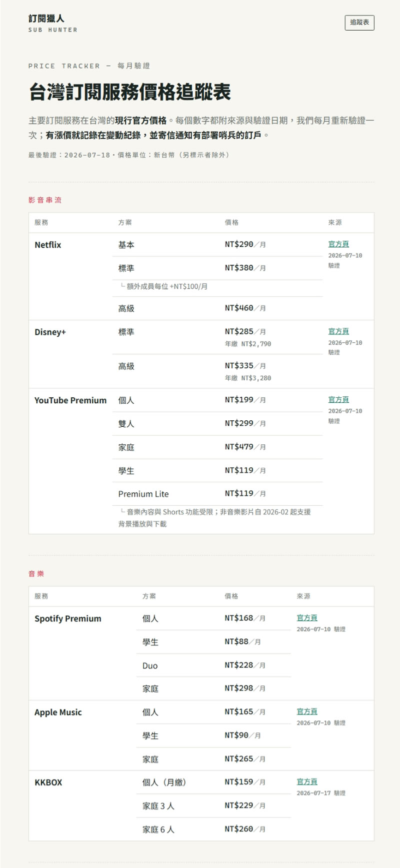Select Netflix 基本 price NT$290/月
400x868 pixels.
pos(245,244)
